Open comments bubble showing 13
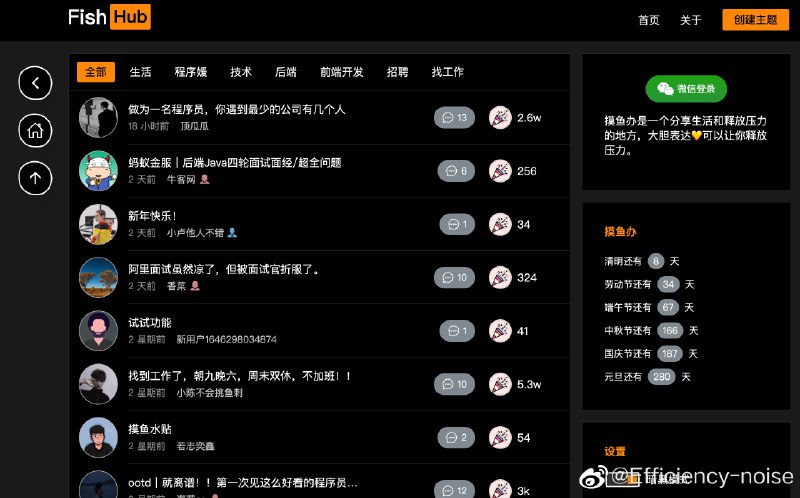Screen dimensions: 800x498 click(x=454, y=118)
